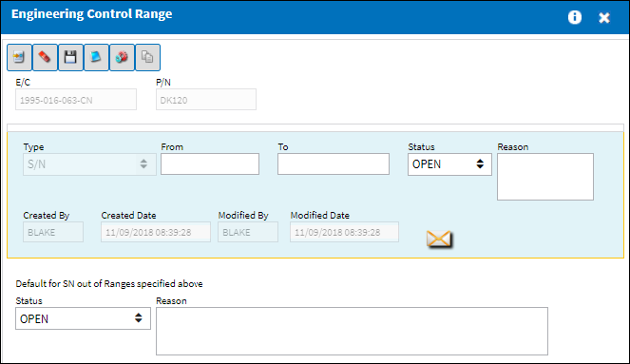Click the Created By field BLAKE
Image resolution: width=630 pixels, height=364 pixels.
(53, 232)
